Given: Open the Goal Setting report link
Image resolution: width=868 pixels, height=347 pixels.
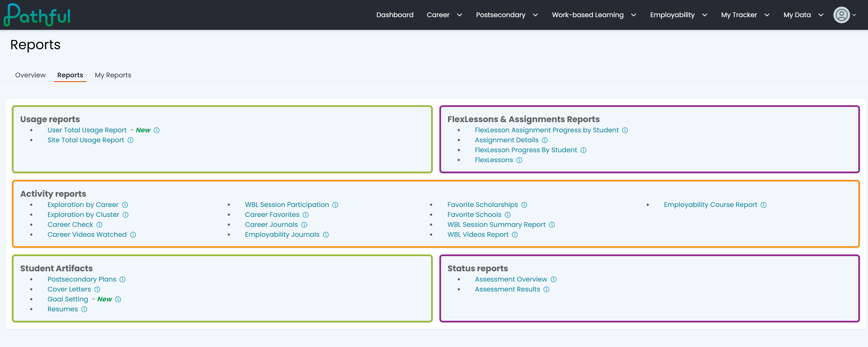Looking at the screenshot, I should coord(68,299).
